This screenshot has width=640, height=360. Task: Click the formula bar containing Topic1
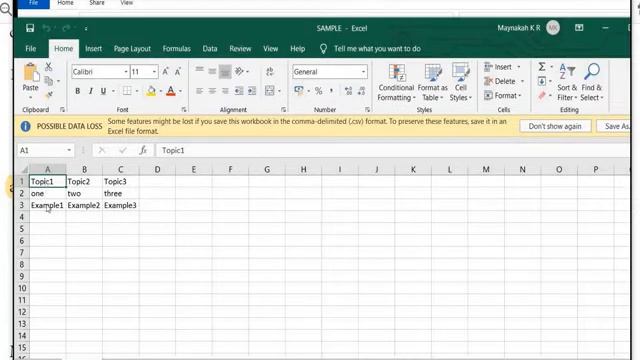[392, 150]
